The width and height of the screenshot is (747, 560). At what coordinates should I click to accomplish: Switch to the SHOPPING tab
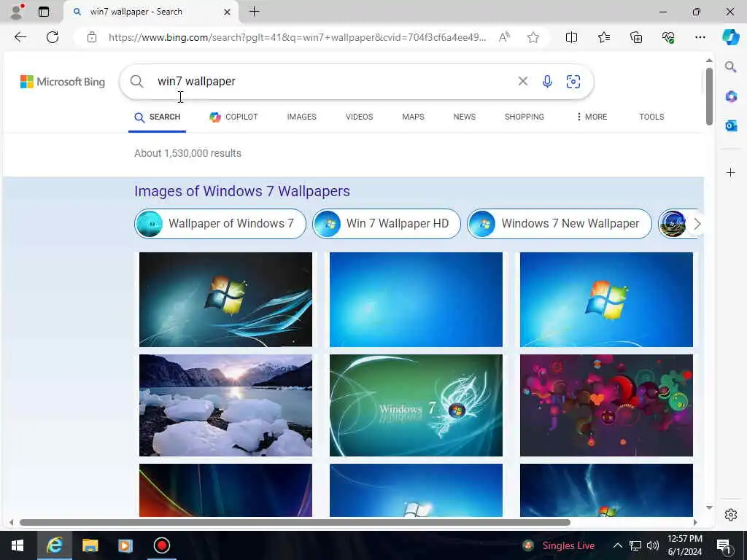pyautogui.click(x=524, y=117)
